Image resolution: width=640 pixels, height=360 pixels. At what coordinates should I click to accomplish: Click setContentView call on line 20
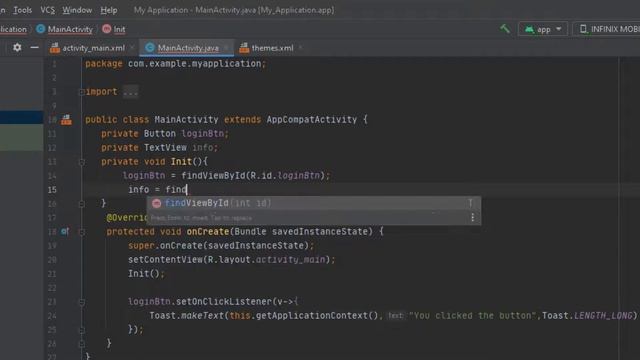pyautogui.click(x=165, y=260)
